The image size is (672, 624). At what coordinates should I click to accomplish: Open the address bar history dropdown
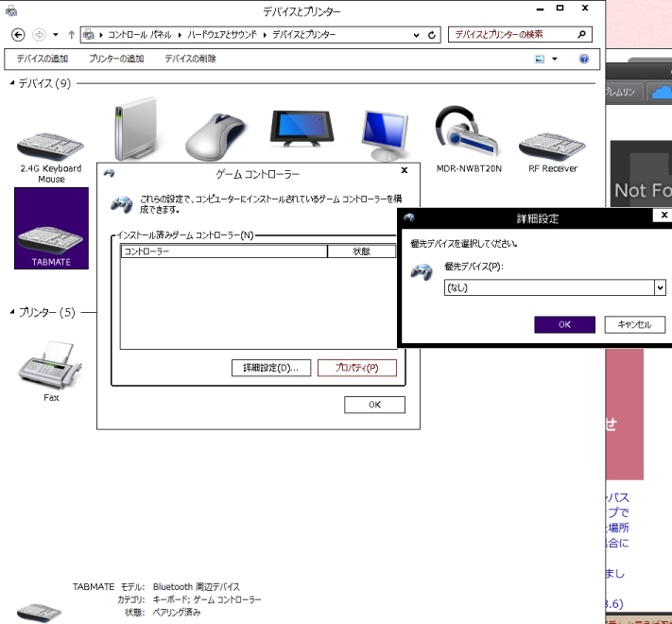417,35
